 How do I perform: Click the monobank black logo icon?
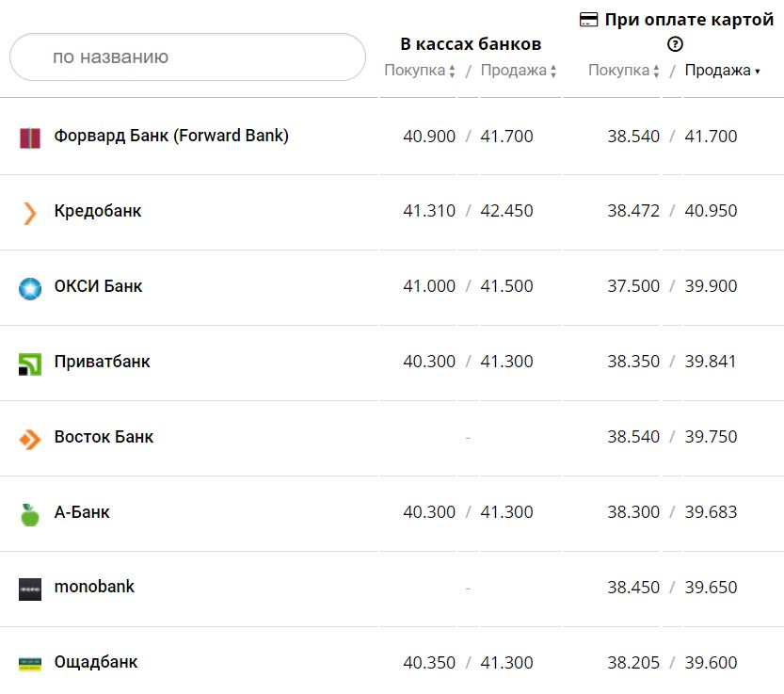click(30, 589)
